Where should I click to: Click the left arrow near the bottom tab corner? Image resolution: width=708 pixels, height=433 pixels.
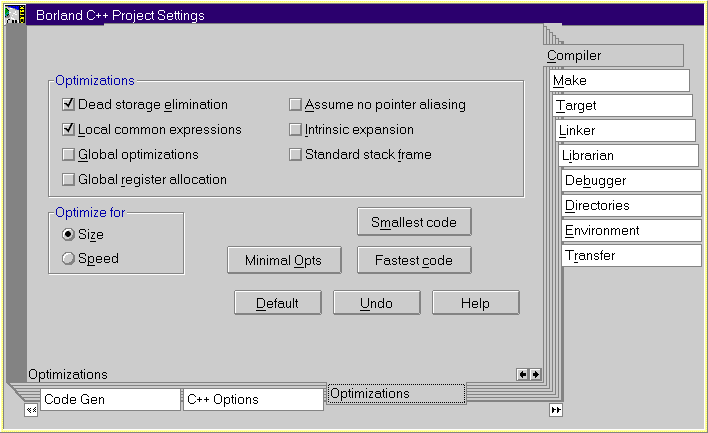pyautogui.click(x=522, y=374)
